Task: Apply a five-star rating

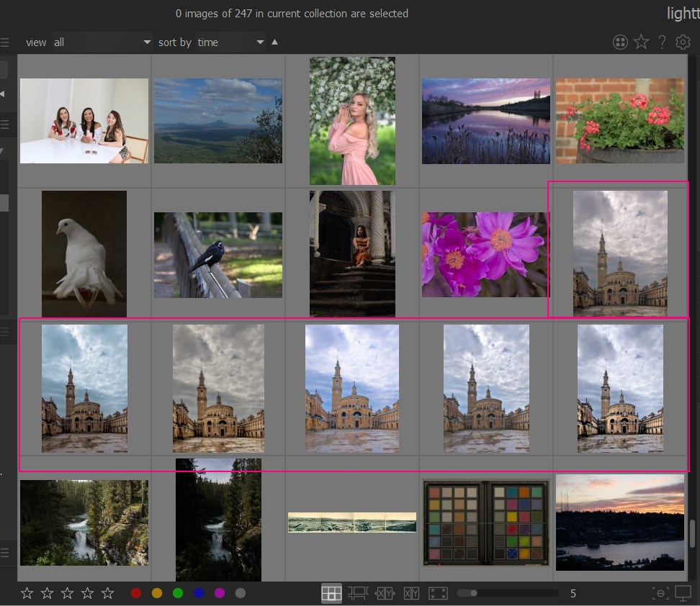Action: pyautogui.click(x=107, y=593)
